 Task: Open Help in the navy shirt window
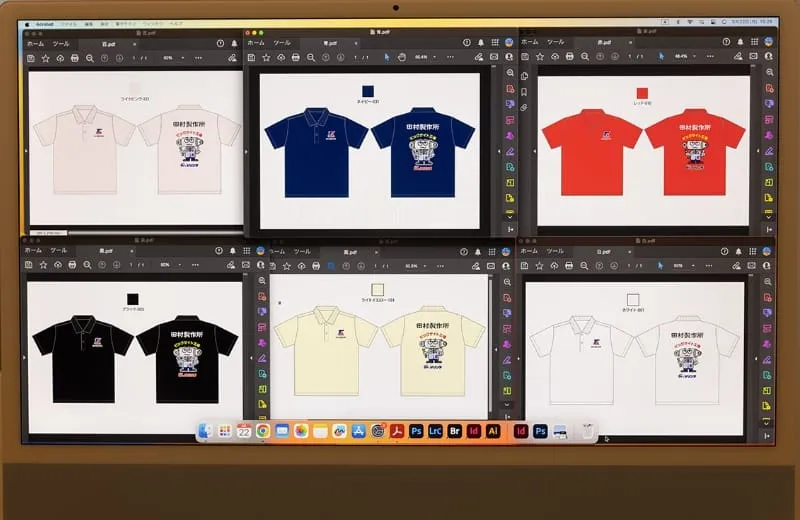(466, 43)
